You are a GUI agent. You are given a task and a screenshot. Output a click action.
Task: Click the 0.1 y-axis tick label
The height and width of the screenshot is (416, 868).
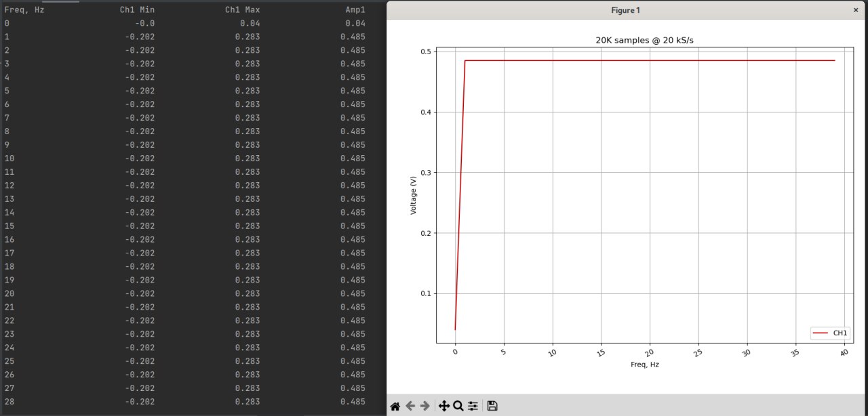click(x=427, y=294)
